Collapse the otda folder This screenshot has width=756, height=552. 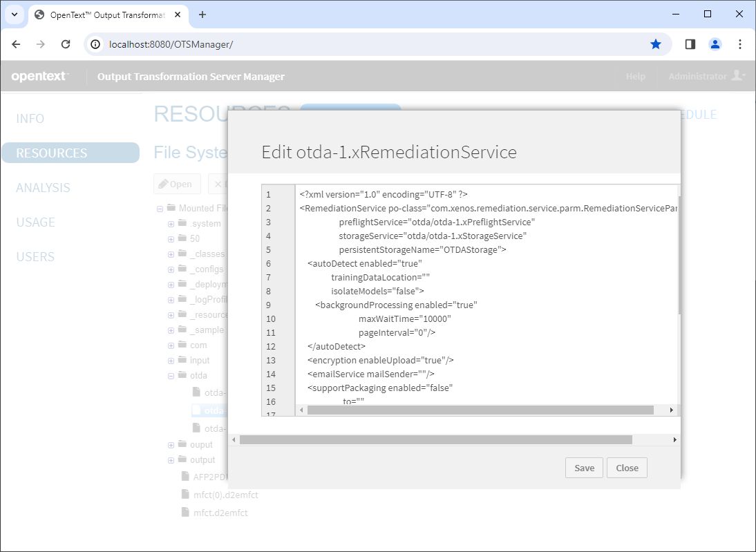[171, 376]
